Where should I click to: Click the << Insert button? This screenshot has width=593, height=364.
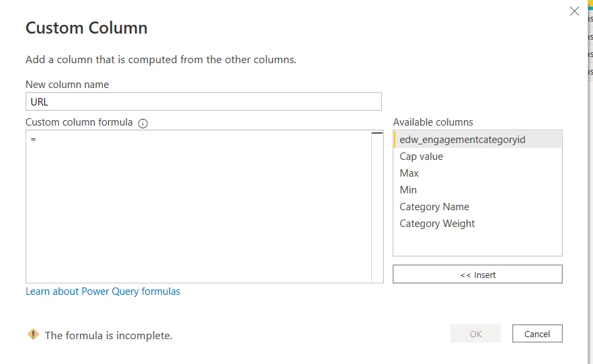coord(477,274)
